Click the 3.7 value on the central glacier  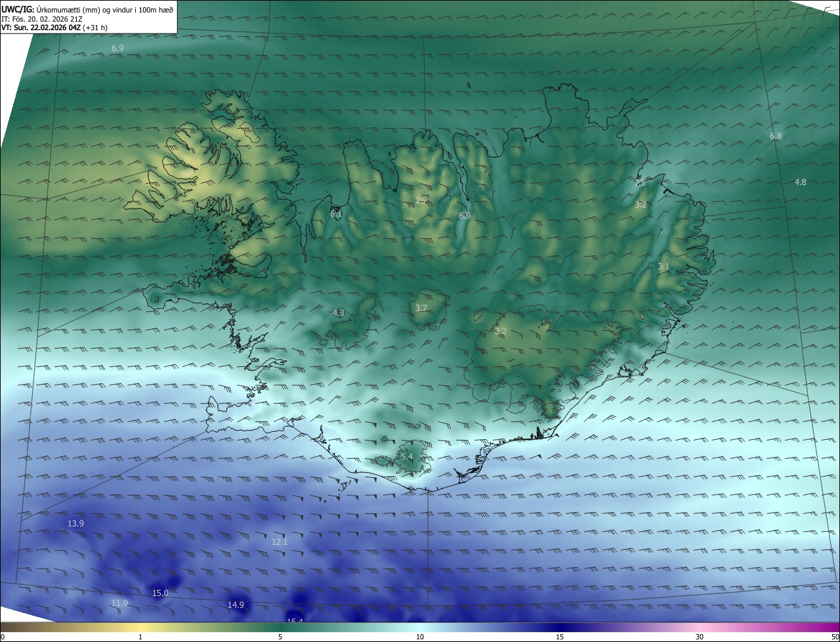click(x=421, y=308)
